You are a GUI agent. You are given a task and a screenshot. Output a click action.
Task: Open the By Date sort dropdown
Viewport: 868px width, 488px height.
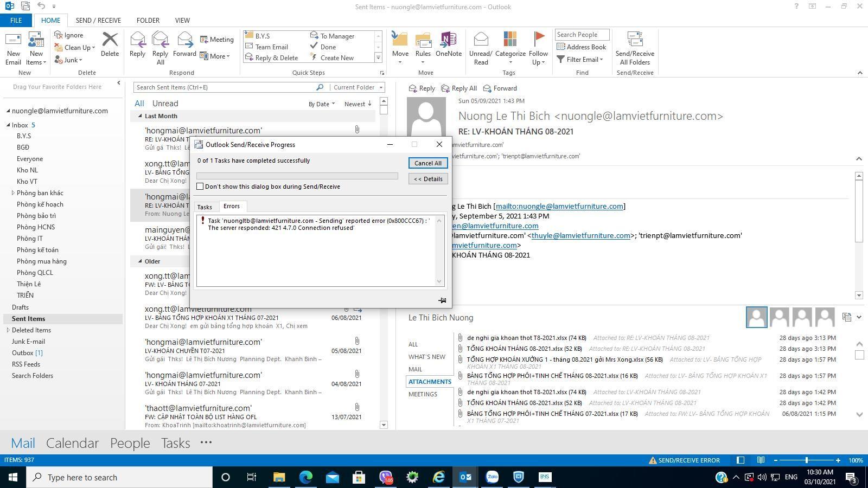[x=322, y=104]
